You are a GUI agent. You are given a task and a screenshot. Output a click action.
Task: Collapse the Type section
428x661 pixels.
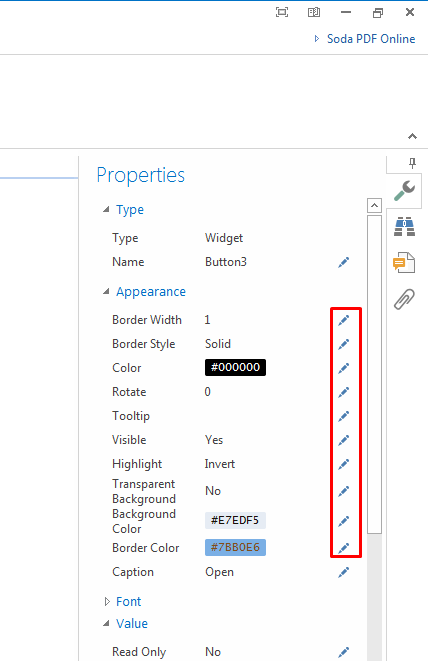106,210
